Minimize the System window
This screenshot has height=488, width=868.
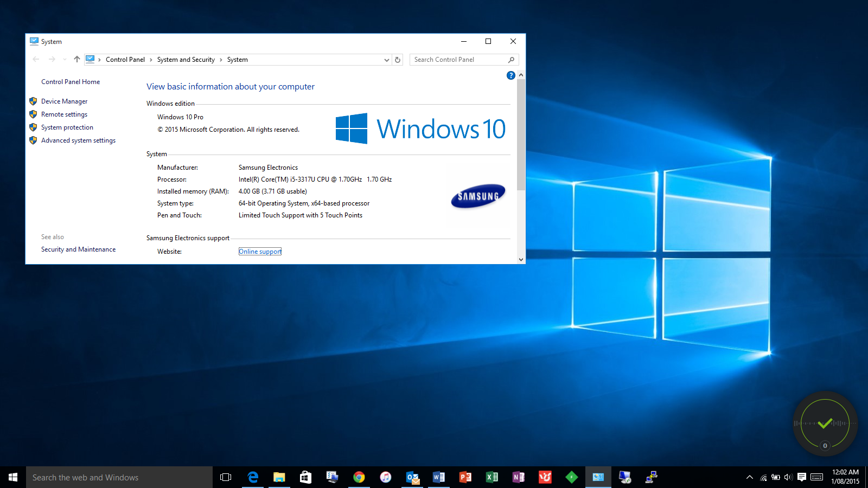coord(464,41)
